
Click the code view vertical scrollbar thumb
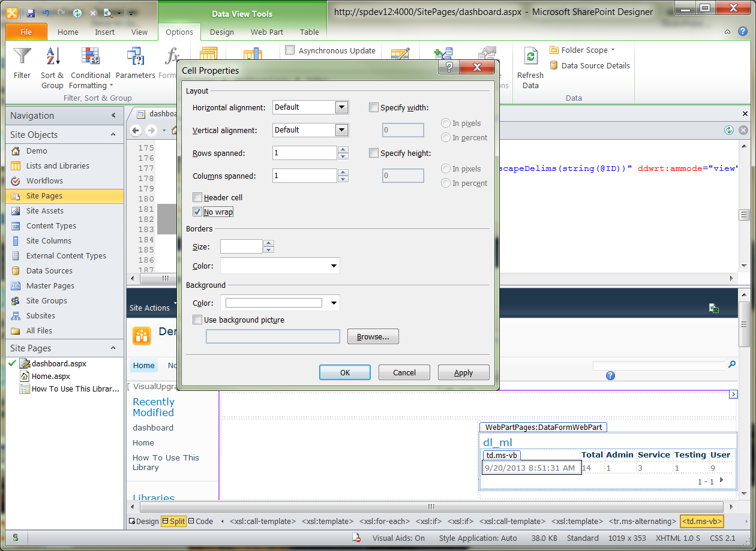[744, 215]
